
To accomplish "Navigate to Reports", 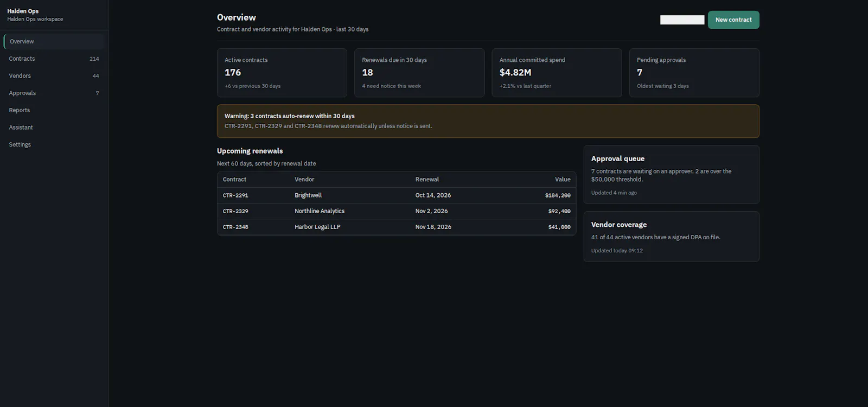I will click(x=54, y=110).
